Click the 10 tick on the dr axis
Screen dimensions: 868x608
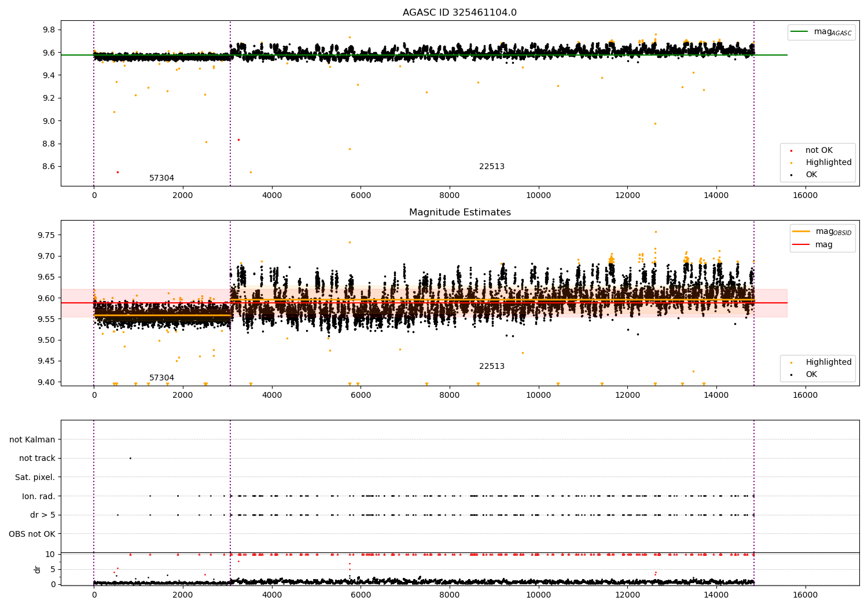(50, 555)
